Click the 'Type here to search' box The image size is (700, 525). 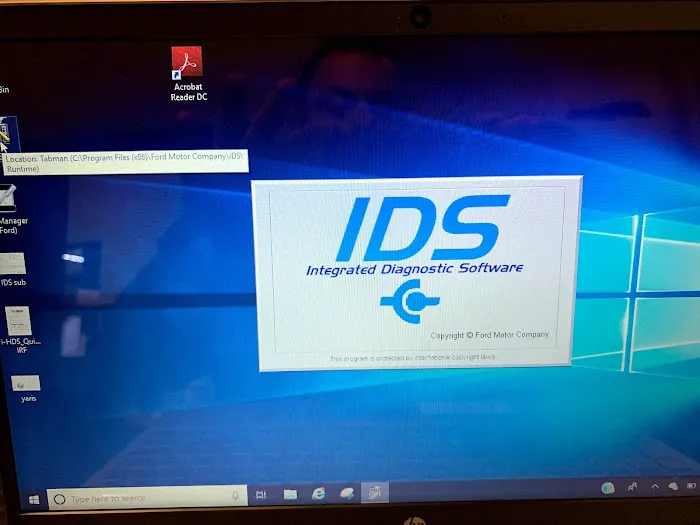tap(147, 497)
